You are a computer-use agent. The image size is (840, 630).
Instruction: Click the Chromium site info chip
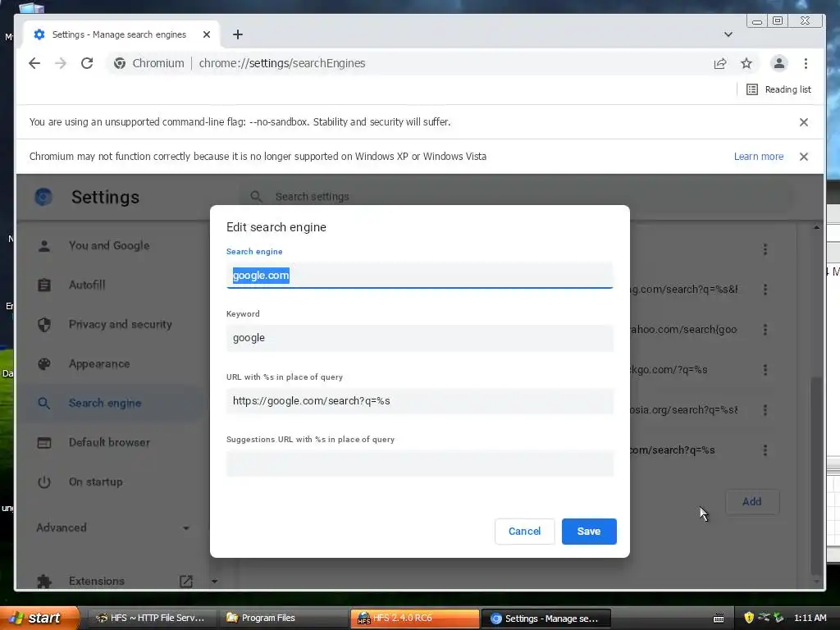[x=149, y=63]
